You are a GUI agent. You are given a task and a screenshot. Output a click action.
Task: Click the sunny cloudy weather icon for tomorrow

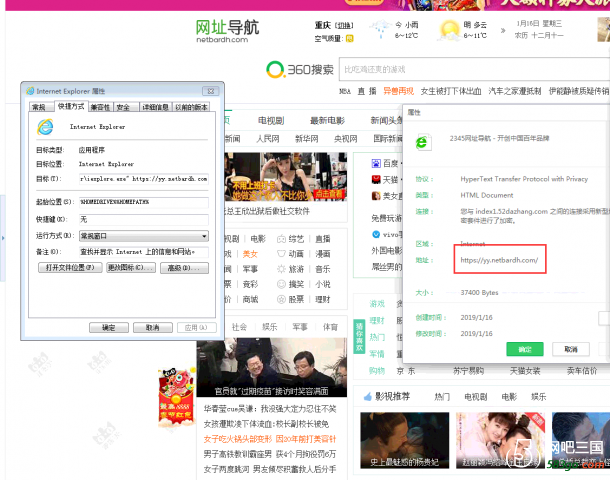[x=449, y=30]
